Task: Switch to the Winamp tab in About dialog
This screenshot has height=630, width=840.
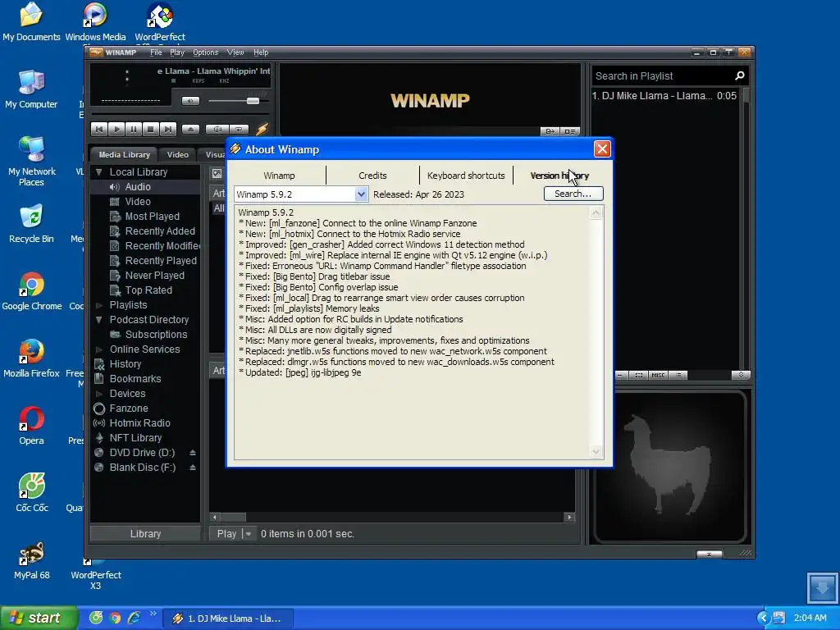Action: 279,176
